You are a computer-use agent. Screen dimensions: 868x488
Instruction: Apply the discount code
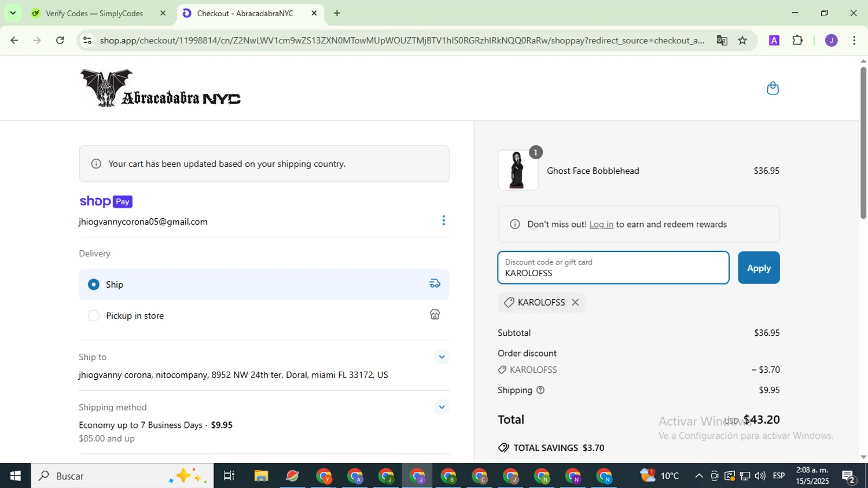point(759,267)
